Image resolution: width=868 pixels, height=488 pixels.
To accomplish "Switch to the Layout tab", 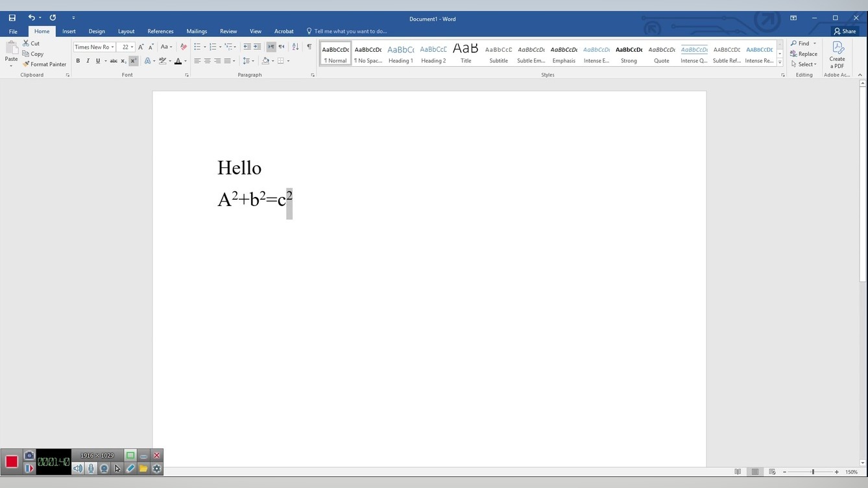I will (126, 31).
